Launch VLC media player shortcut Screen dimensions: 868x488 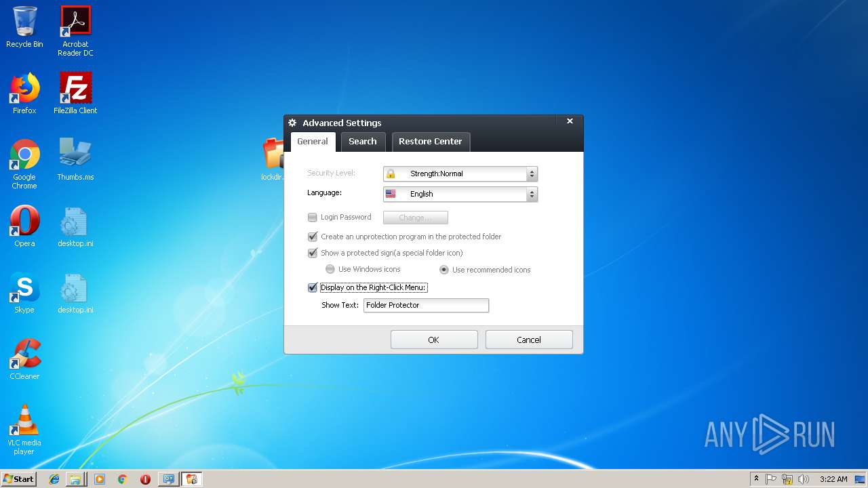coord(24,429)
